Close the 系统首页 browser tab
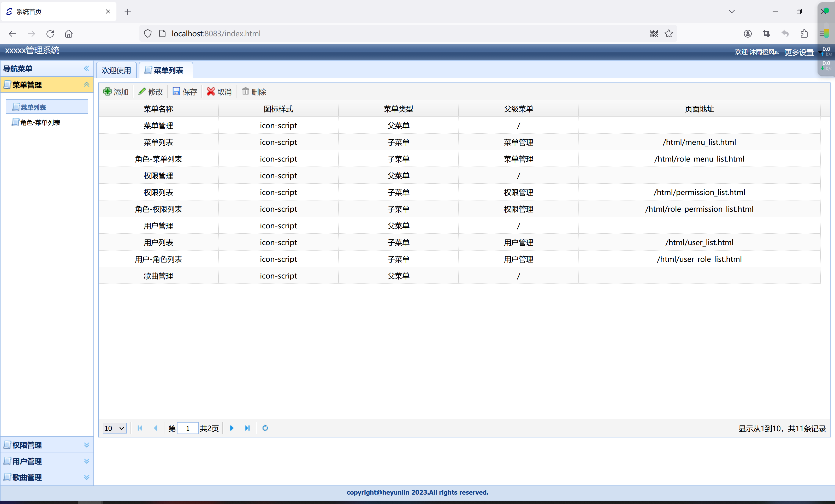Screen dimensions: 835x504 click(x=108, y=11)
